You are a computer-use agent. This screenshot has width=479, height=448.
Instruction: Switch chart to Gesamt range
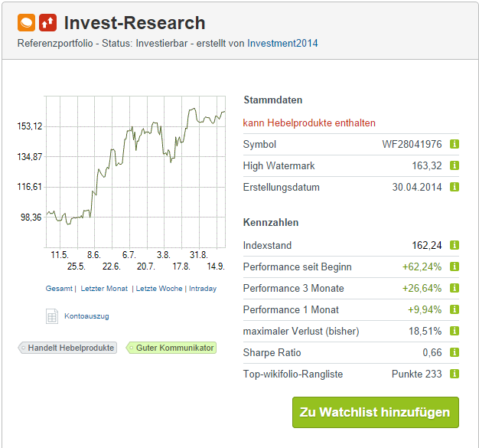click(x=59, y=289)
